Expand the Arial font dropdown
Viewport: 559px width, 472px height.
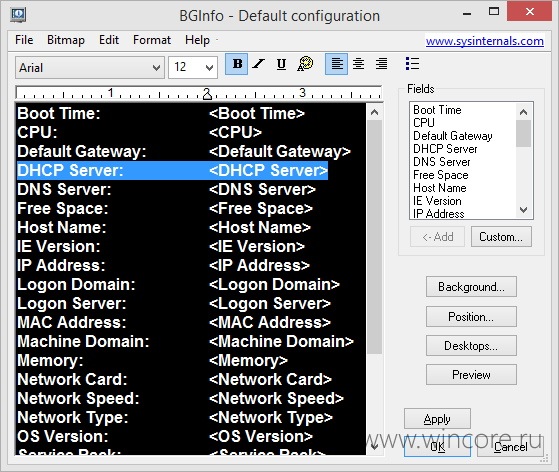click(x=89, y=67)
